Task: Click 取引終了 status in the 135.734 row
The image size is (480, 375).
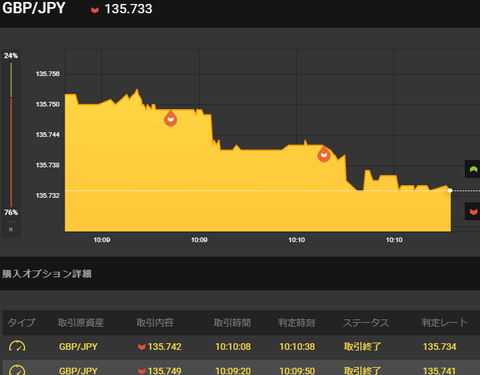Action: point(362,347)
